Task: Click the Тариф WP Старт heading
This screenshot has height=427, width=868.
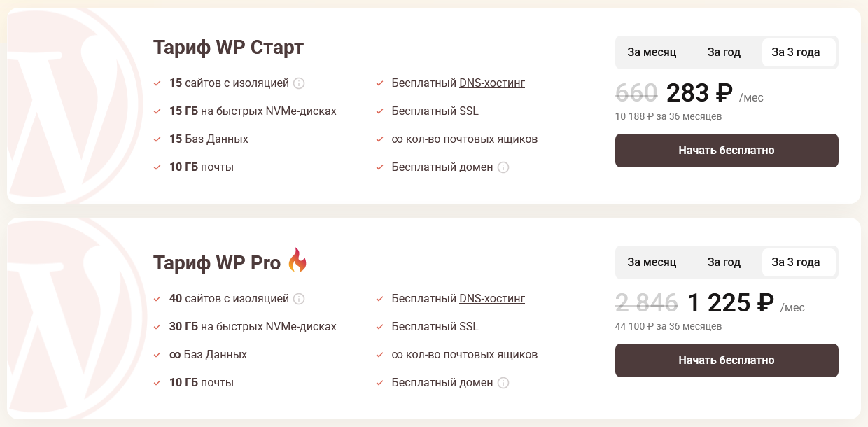Action: coord(228,48)
